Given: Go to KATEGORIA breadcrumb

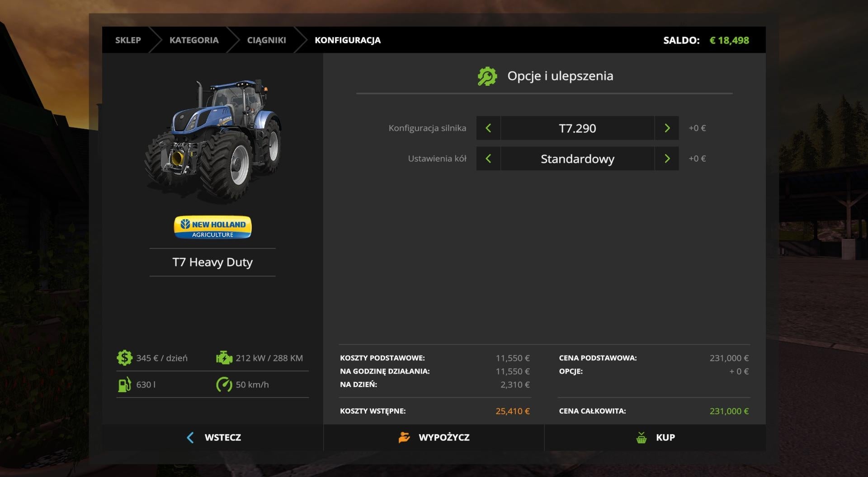Looking at the screenshot, I should click(194, 40).
